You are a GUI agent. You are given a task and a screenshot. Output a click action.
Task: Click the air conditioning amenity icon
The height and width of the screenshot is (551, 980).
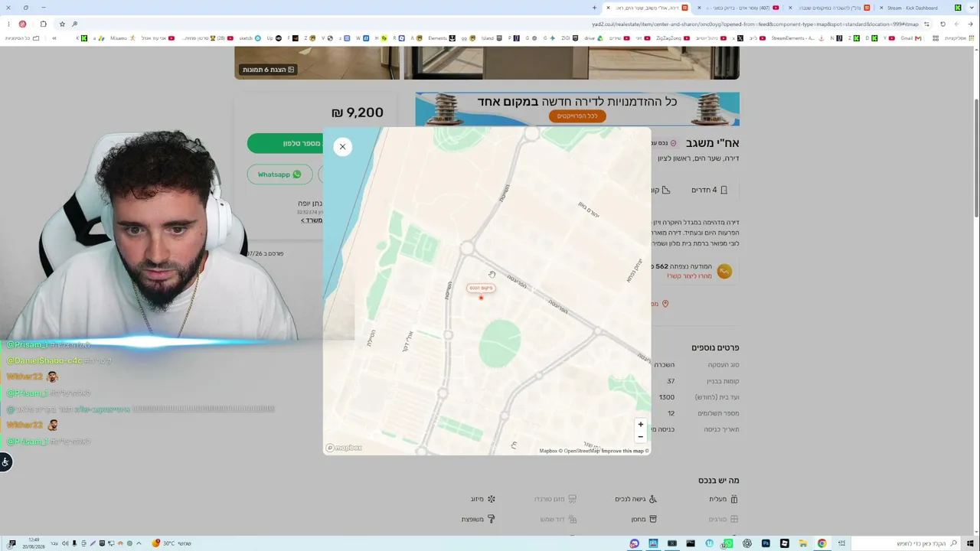492,499
